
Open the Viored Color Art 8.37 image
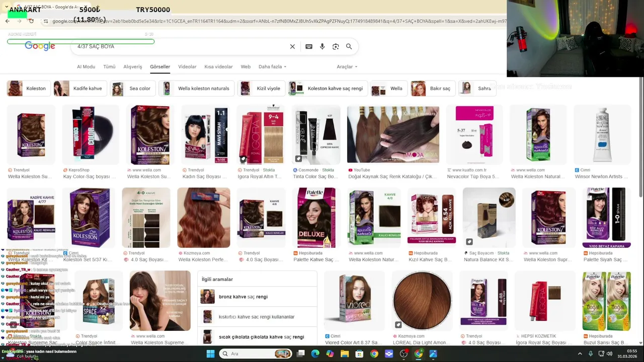click(355, 301)
